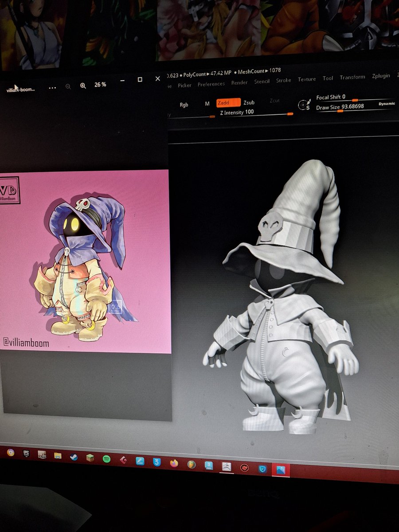Open the Render menu
The width and height of the screenshot is (399, 532).
point(239,83)
